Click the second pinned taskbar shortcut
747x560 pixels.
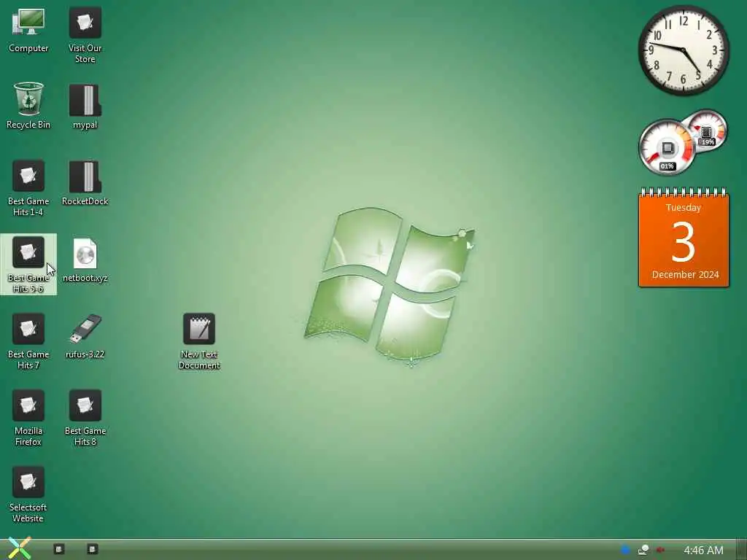[93, 549]
